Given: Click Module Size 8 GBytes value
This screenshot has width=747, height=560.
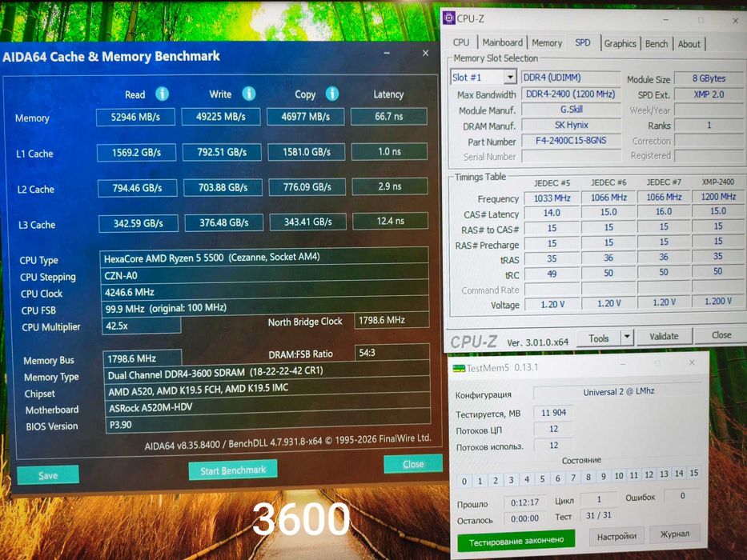Looking at the screenshot, I should (x=709, y=78).
